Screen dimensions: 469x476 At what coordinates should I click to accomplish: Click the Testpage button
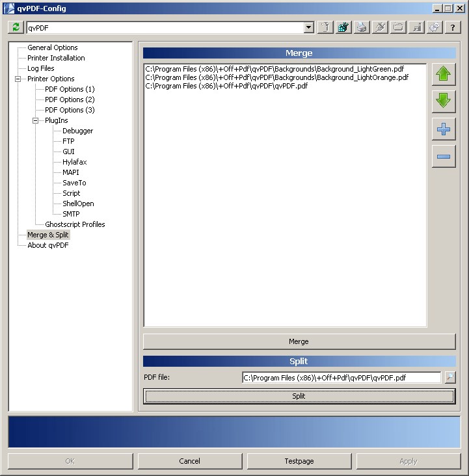coord(299,461)
